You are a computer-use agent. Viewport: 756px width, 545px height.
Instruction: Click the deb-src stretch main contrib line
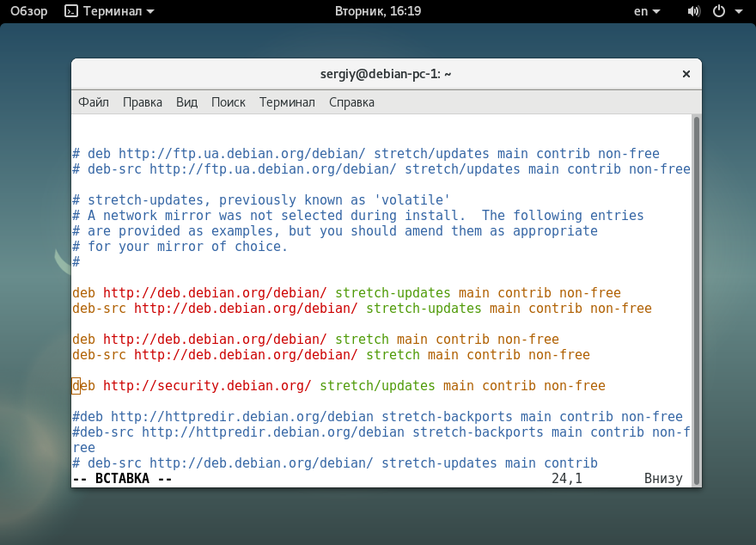(332, 354)
